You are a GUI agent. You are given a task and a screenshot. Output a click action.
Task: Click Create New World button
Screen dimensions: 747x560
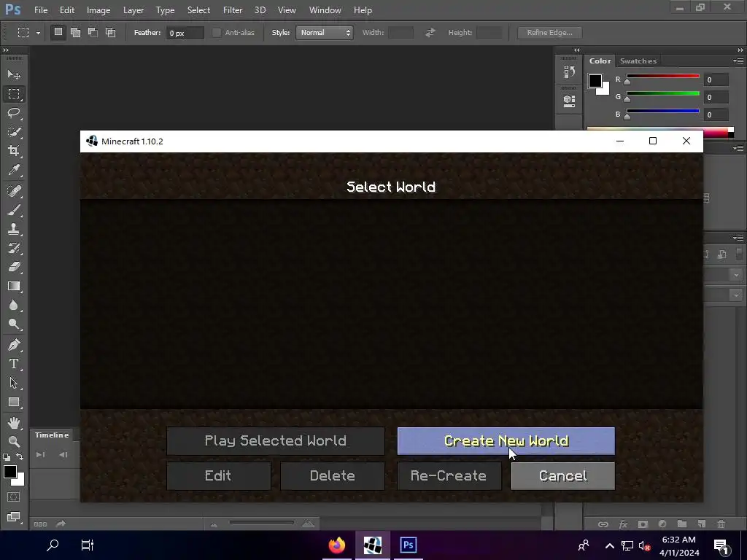click(506, 441)
